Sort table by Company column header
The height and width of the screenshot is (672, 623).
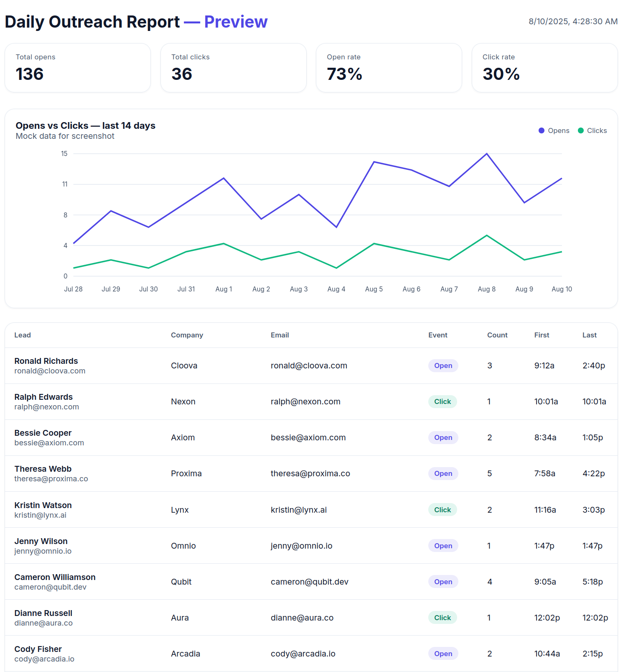[x=187, y=335]
